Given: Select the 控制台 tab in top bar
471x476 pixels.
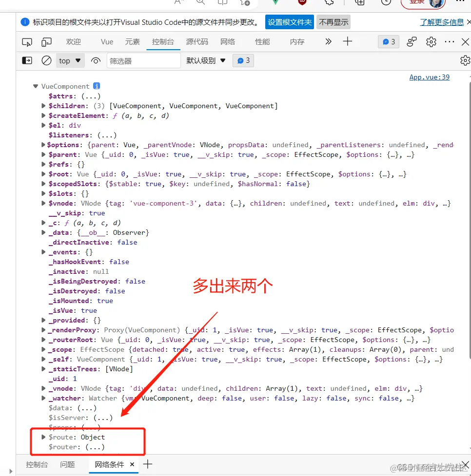Looking at the screenshot, I should (x=163, y=41).
